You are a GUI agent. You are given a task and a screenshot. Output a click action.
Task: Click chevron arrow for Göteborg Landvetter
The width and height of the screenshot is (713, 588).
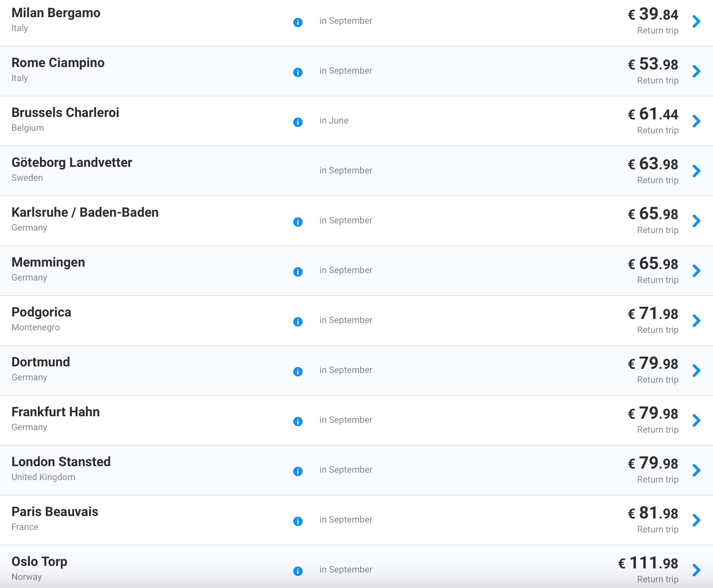click(697, 171)
